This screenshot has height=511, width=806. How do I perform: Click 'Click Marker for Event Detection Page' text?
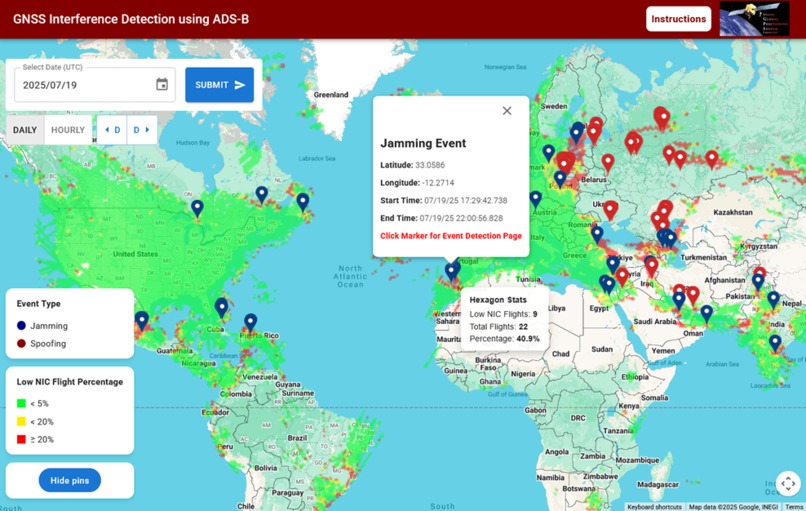(451, 236)
